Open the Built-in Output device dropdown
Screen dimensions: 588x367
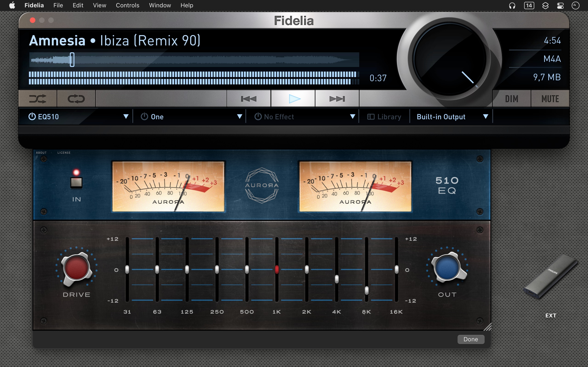click(x=486, y=117)
